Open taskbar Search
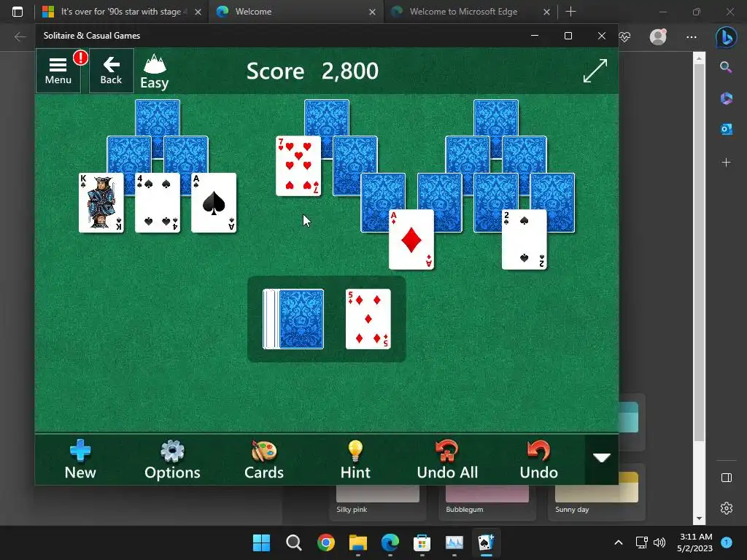The width and height of the screenshot is (747, 560). point(294,542)
